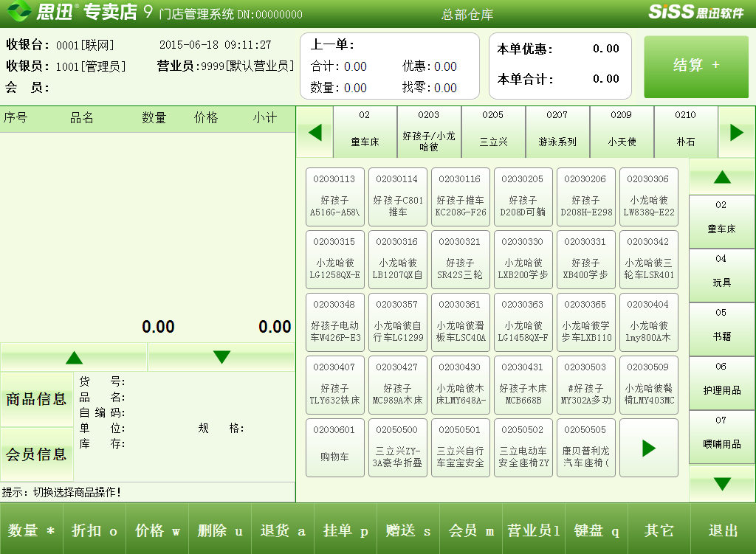Select salesperson via 营业员 l button
Screen dimensions: 756x554
click(533, 530)
